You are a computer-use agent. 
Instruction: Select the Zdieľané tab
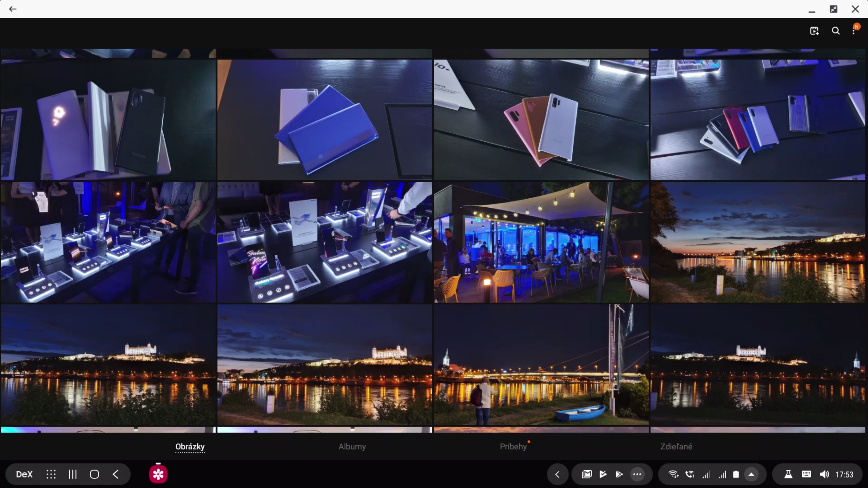click(676, 446)
